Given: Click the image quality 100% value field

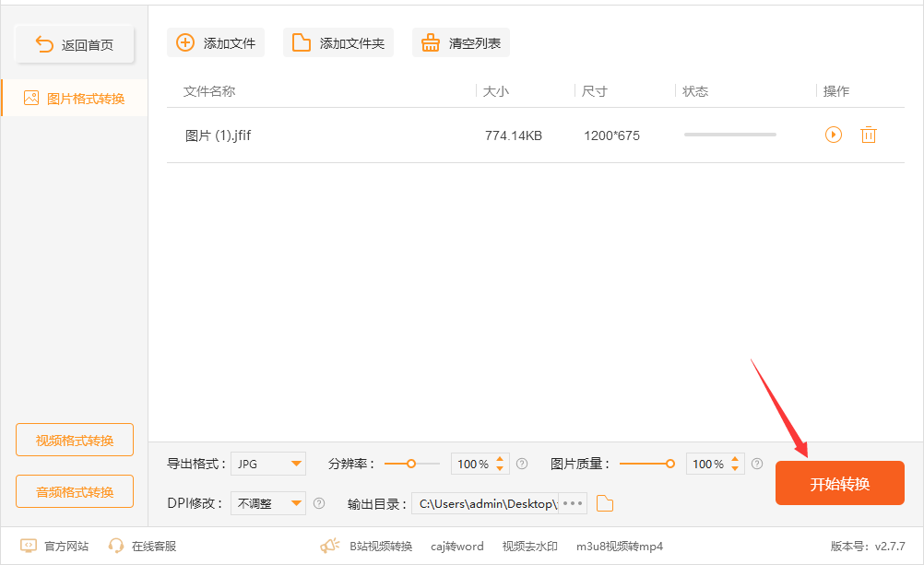Looking at the screenshot, I should 707,464.
